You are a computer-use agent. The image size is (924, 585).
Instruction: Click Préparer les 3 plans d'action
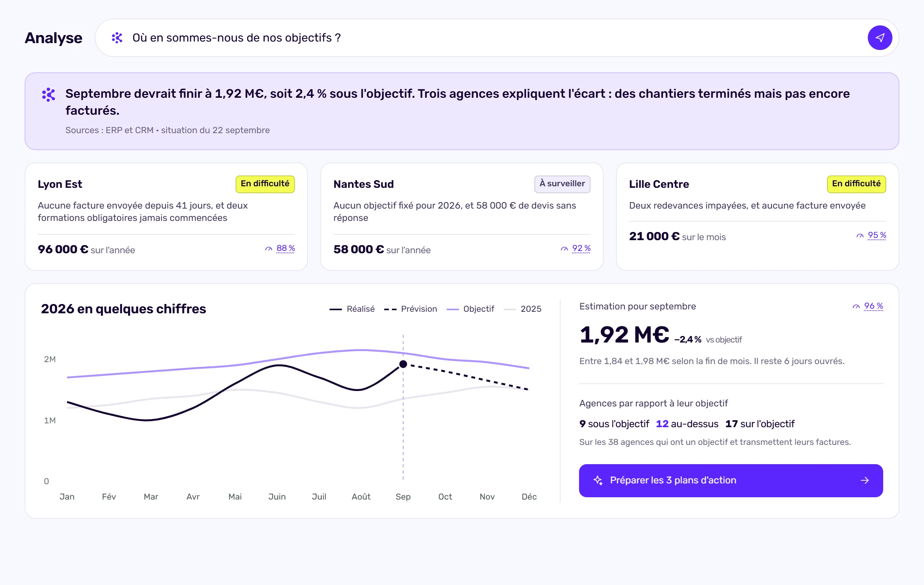click(731, 480)
